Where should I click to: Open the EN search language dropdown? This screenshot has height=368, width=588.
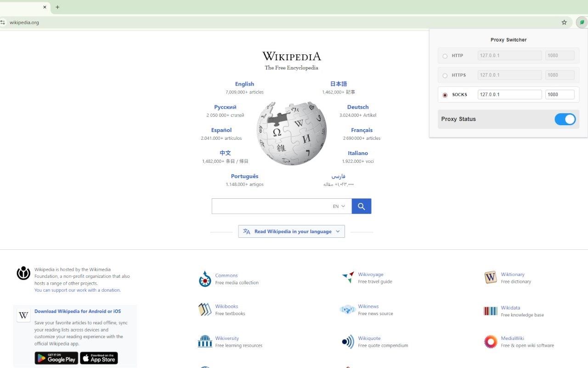click(339, 206)
